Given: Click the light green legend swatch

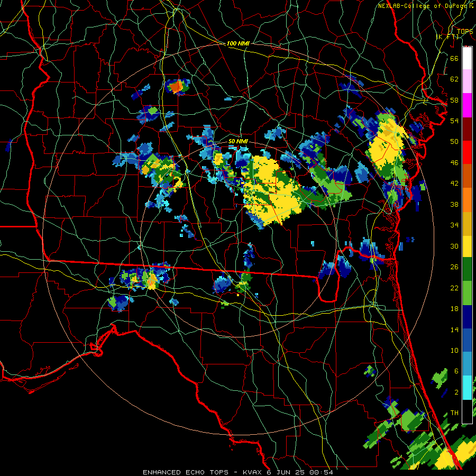Looking at the screenshot, I should tap(467, 293).
